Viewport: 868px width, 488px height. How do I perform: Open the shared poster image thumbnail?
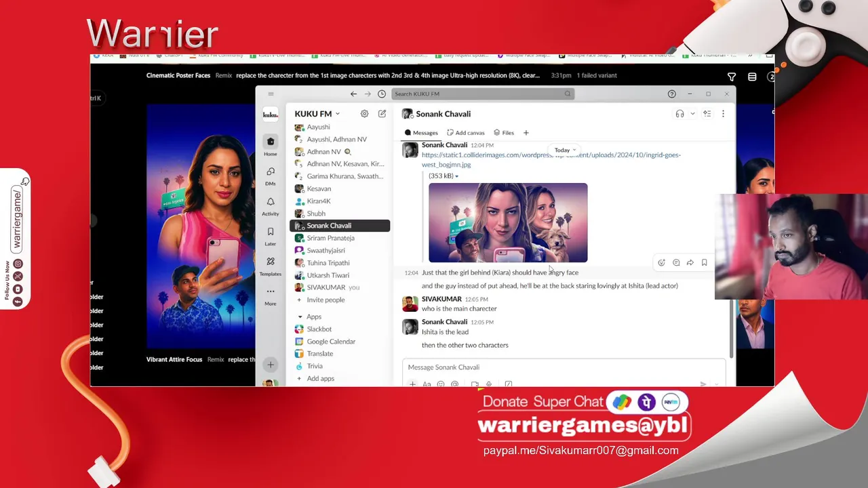pos(508,222)
